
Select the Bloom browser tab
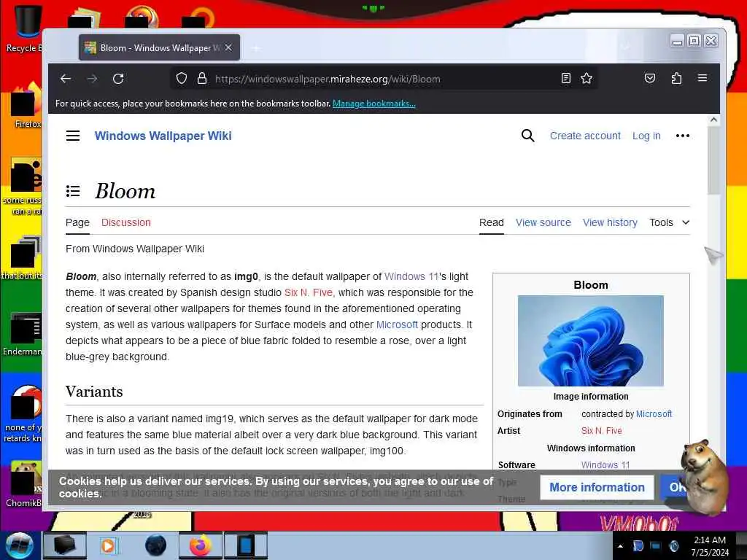pyautogui.click(x=159, y=47)
